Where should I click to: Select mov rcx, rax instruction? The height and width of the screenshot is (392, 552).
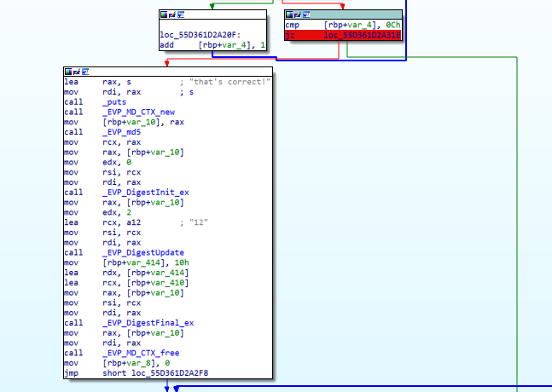102,142
